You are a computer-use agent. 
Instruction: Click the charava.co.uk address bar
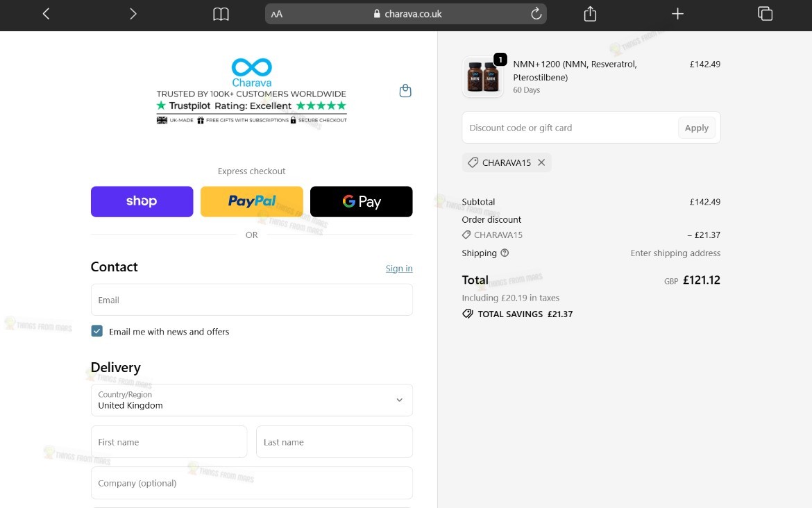tap(406, 14)
